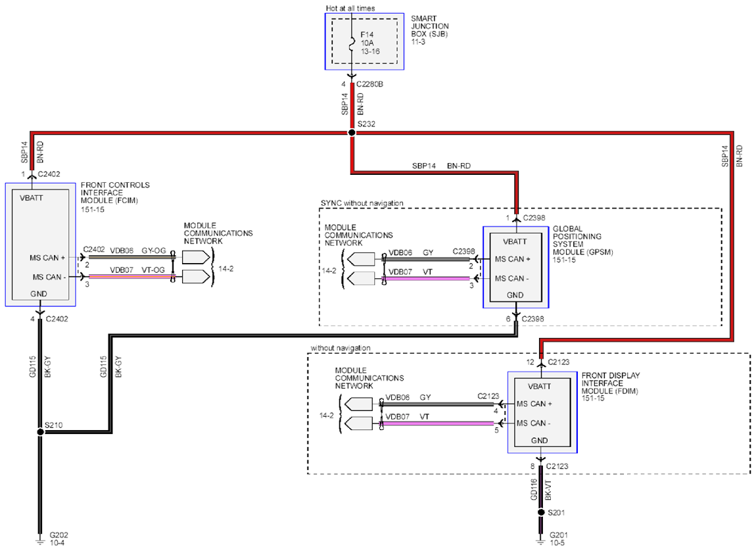Click the 'S210' splice label
Screen dimensions: 756x551
click(53, 425)
